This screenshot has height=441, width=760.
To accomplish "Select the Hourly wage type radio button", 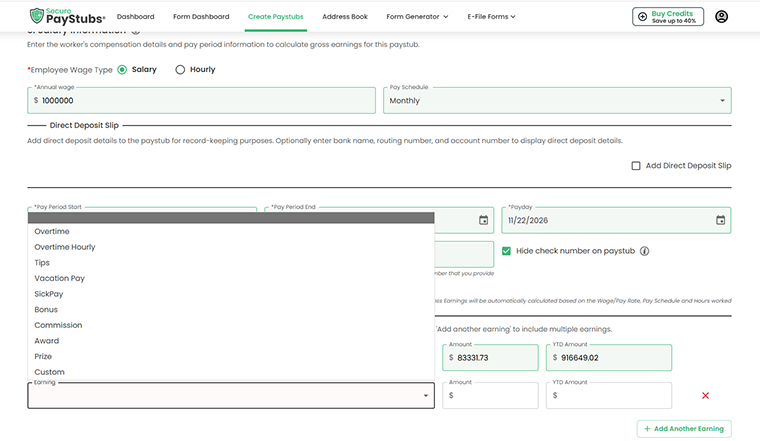I will tap(180, 70).
